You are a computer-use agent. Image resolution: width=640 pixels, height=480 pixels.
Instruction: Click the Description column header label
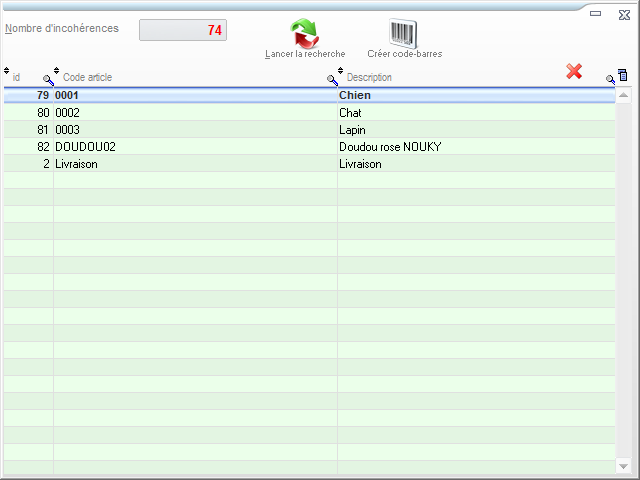click(x=369, y=78)
